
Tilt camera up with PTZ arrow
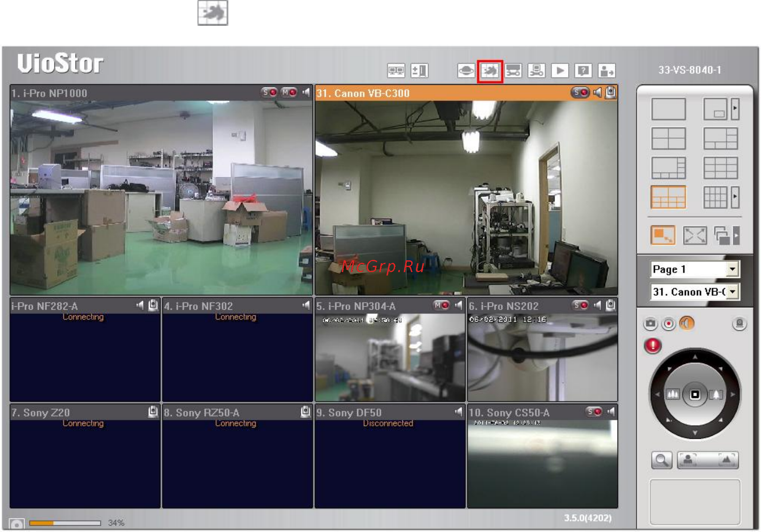(x=695, y=357)
